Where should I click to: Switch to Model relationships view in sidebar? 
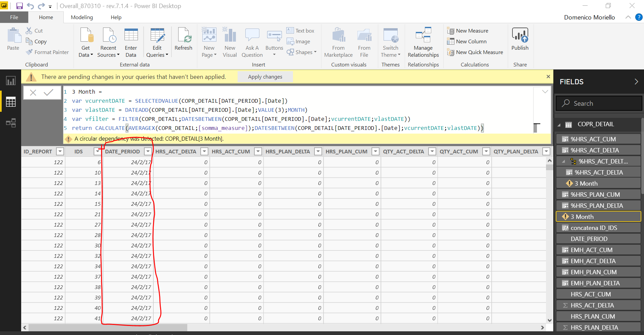(x=11, y=123)
